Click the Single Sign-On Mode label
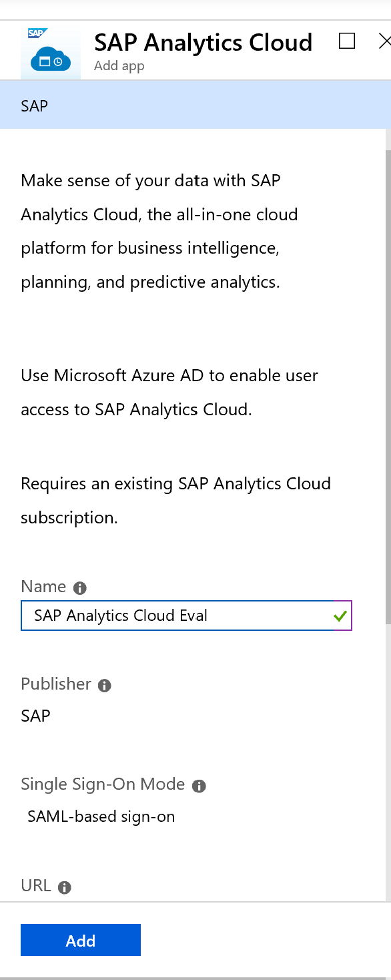Image resolution: width=391 pixels, height=980 pixels. click(x=103, y=784)
